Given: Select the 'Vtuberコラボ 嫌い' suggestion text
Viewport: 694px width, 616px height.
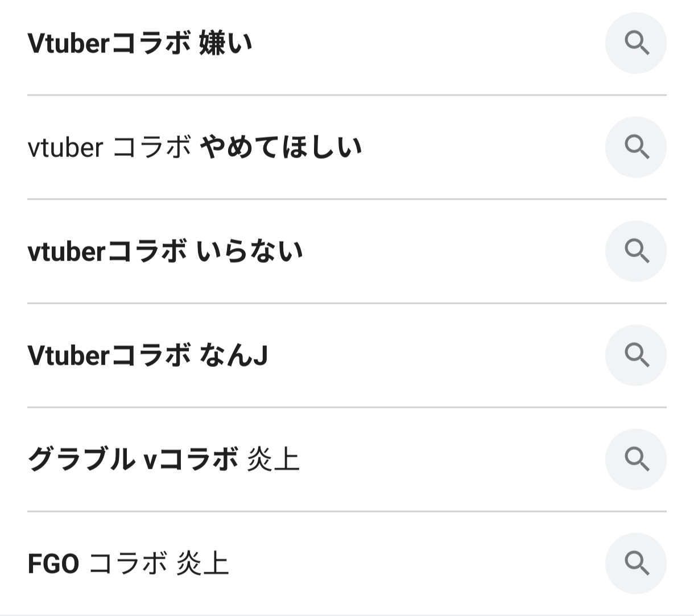Looking at the screenshot, I should pos(139,44).
